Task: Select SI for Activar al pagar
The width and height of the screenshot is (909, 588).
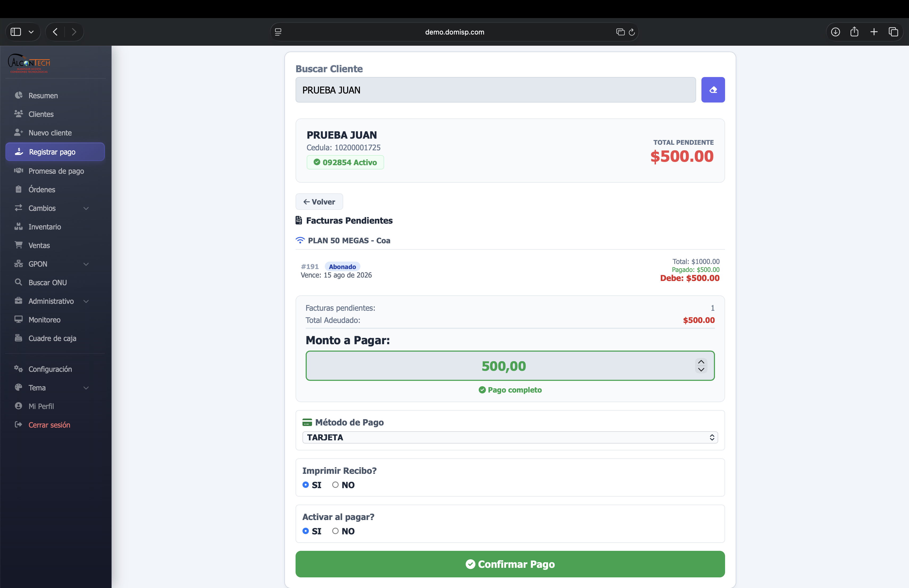Action: (x=306, y=531)
